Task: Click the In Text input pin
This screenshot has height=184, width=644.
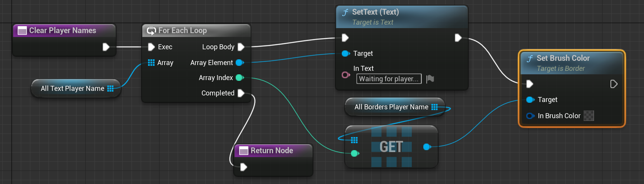Action: (x=346, y=75)
